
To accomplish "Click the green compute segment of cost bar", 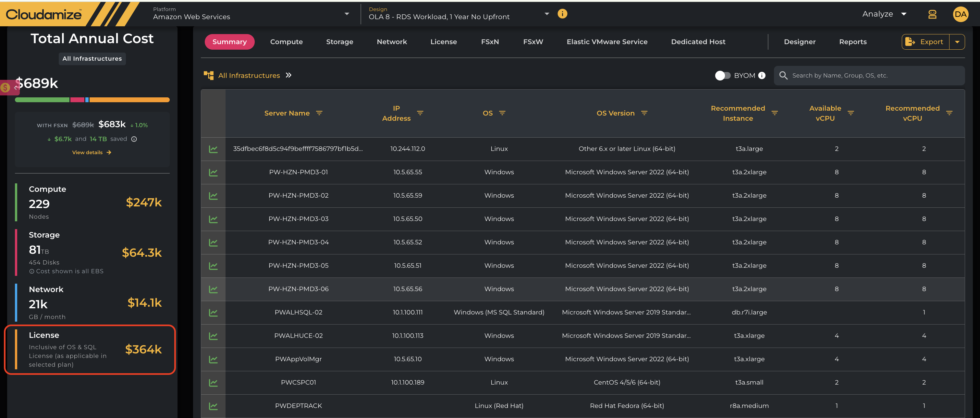I will pos(42,100).
